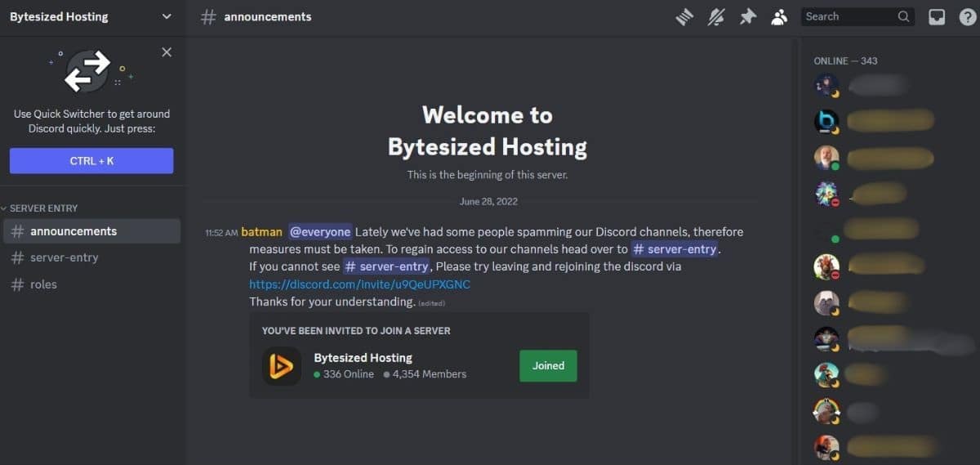Click the June 28, 2022 date divider label
The height and width of the screenshot is (465, 980).
[488, 201]
